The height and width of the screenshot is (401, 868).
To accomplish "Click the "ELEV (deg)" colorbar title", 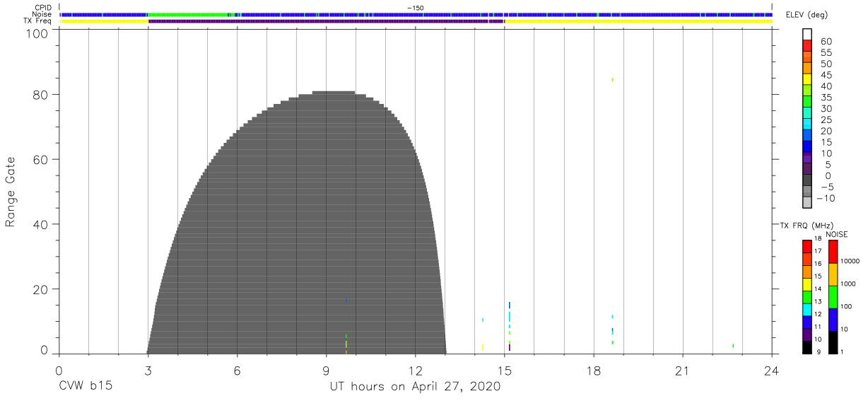I will (x=806, y=14).
